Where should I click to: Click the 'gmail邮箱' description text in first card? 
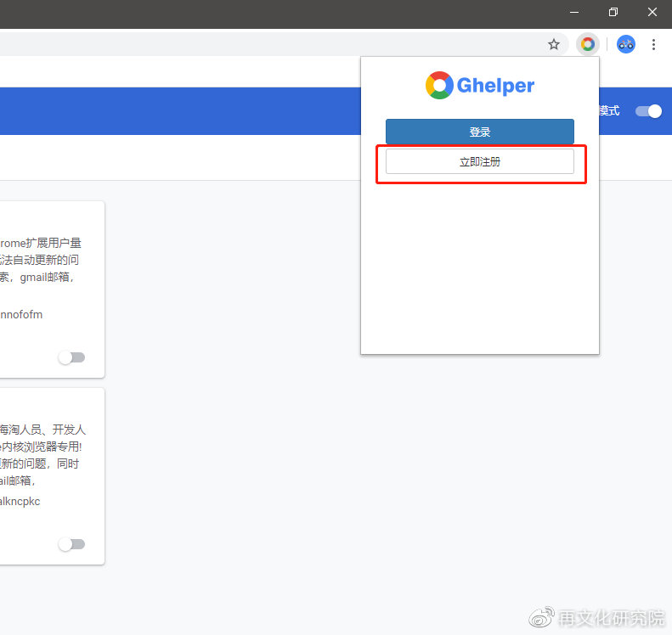(x=44, y=278)
